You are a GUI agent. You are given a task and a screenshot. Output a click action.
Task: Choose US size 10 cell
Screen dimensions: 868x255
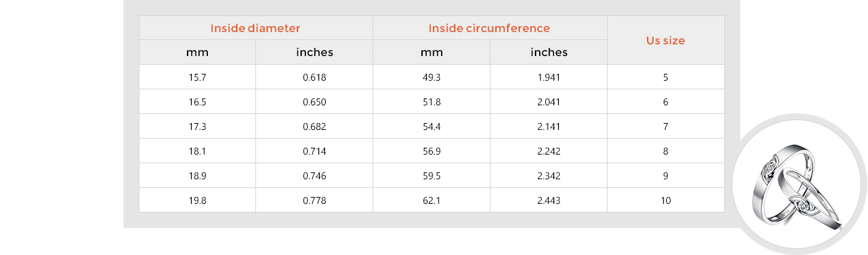coord(666,201)
